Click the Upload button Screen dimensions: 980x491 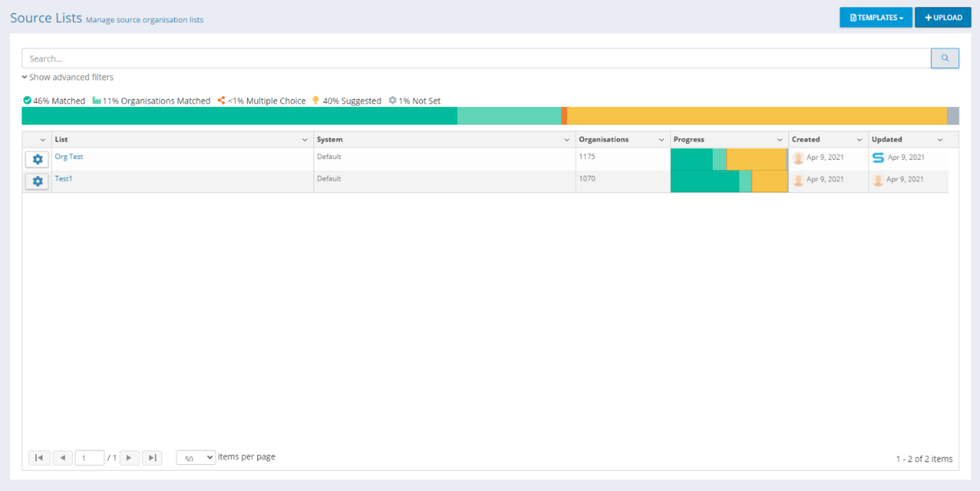pos(943,18)
